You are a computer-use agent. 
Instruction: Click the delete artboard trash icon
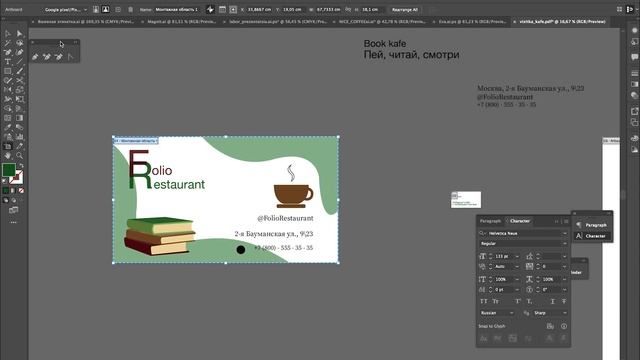point(131,9)
